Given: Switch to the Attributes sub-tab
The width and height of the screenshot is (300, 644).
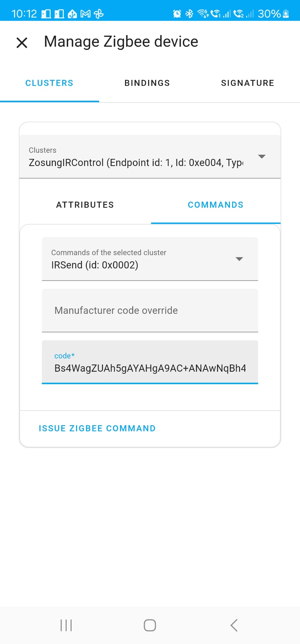Looking at the screenshot, I should coord(85,205).
